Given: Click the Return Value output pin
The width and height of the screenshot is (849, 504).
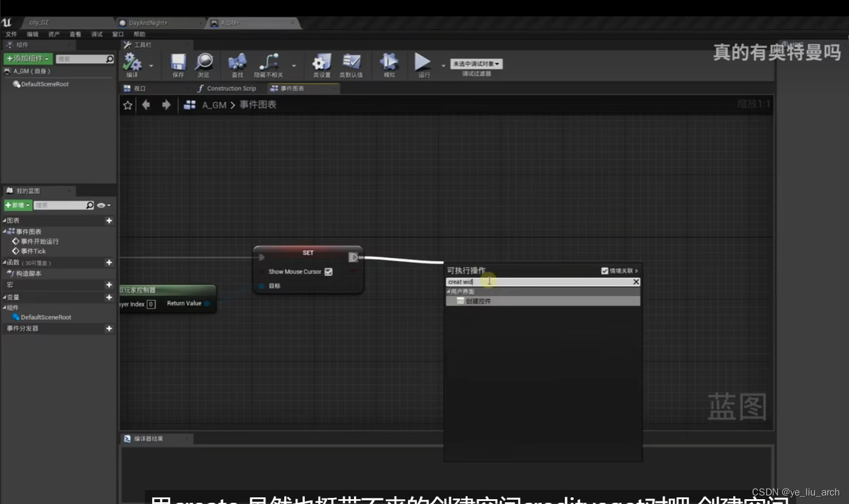Looking at the screenshot, I should point(207,303).
